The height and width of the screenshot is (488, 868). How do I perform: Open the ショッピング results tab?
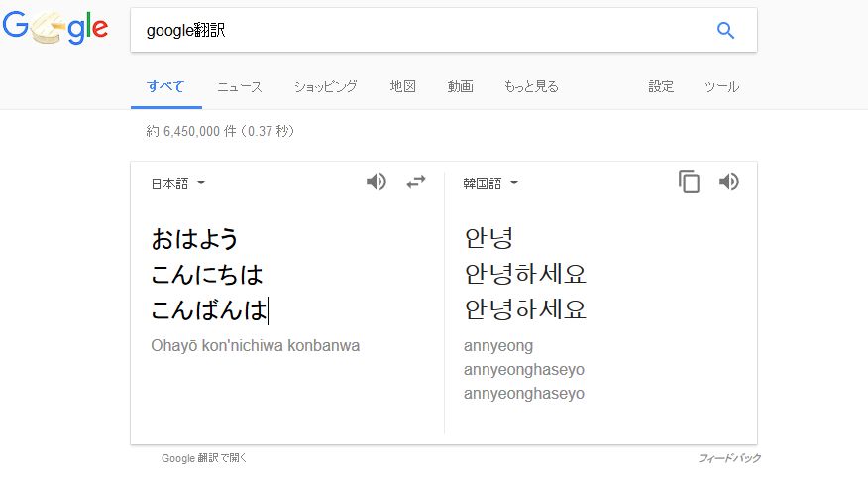coord(325,86)
